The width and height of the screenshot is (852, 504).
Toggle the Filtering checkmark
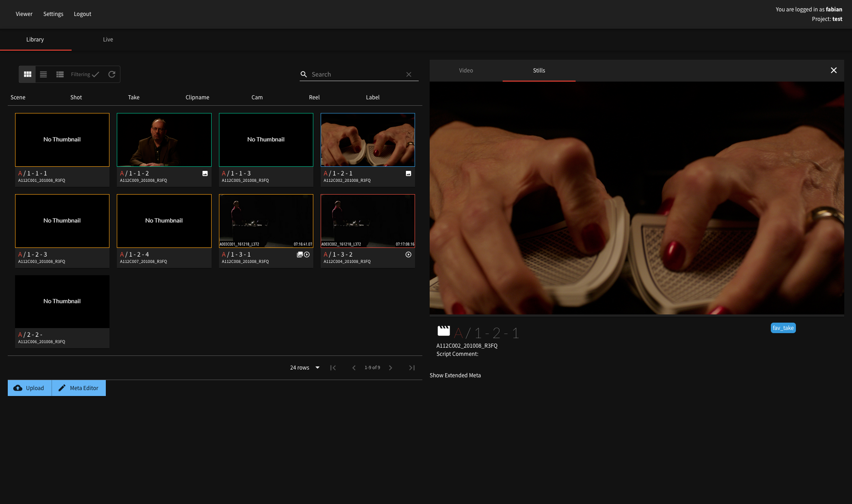coord(96,74)
